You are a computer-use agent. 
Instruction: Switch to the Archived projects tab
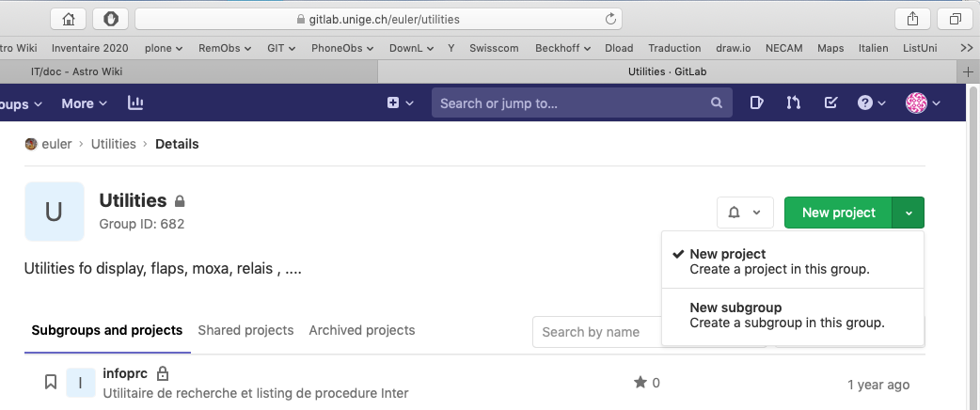point(361,331)
